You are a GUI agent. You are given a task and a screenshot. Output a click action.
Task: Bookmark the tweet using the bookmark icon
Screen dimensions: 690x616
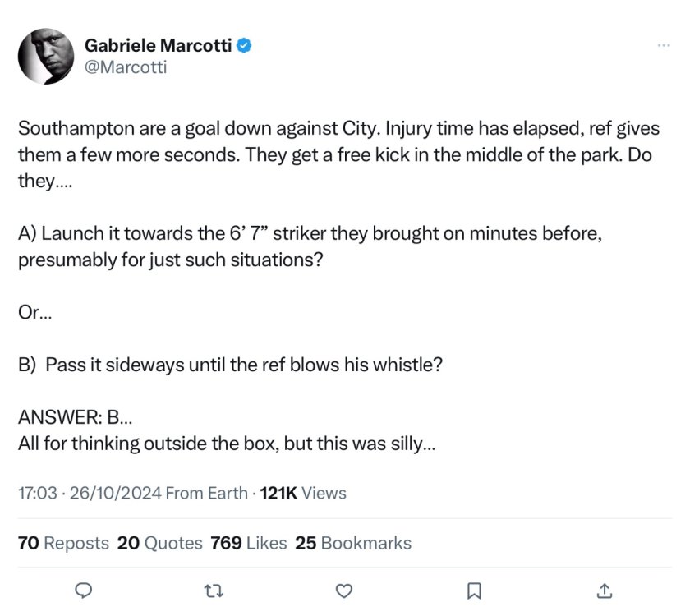(x=474, y=590)
